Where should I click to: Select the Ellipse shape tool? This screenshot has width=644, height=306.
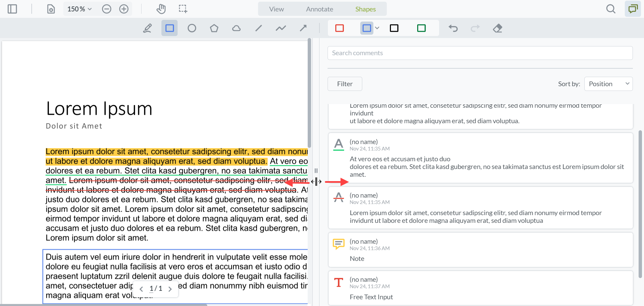(192, 28)
